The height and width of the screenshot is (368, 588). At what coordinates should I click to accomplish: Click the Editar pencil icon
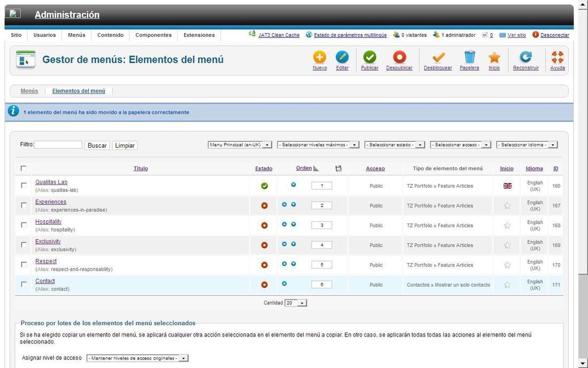pyautogui.click(x=342, y=57)
